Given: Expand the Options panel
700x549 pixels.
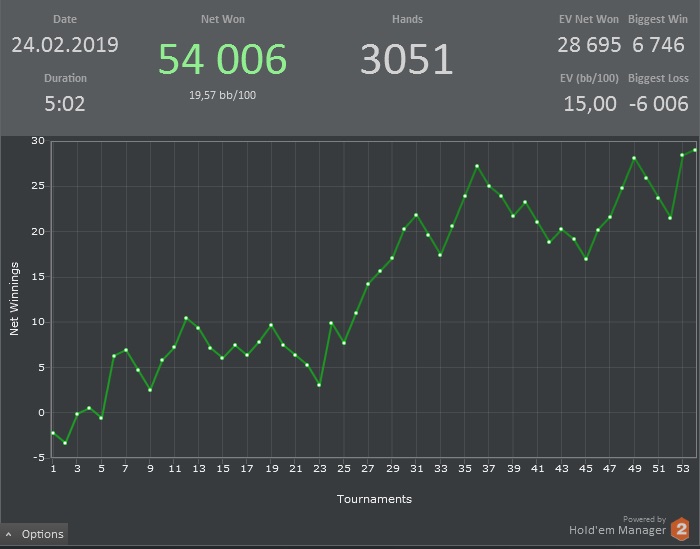Looking at the screenshot, I should tap(34, 534).
